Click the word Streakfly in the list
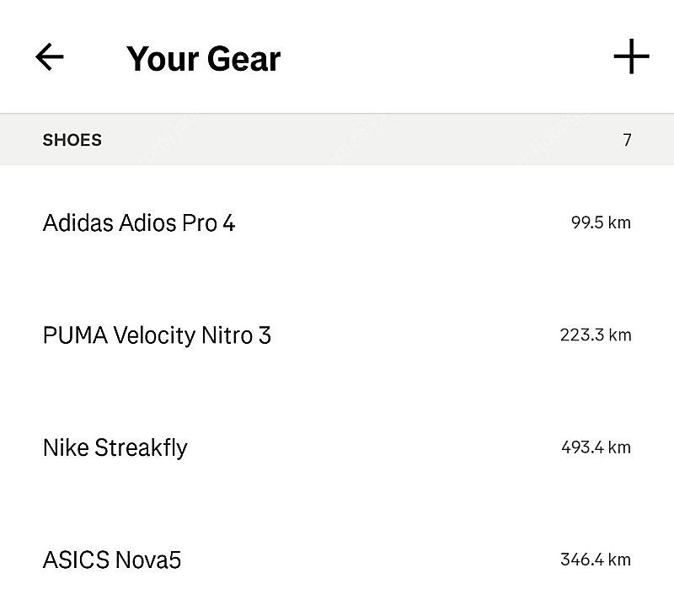This screenshot has height=616, width=674. 141,448
